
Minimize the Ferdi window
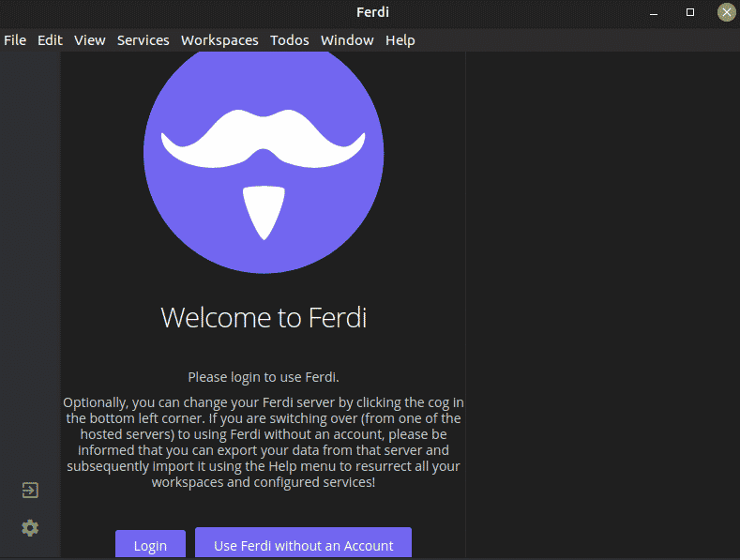point(654,13)
